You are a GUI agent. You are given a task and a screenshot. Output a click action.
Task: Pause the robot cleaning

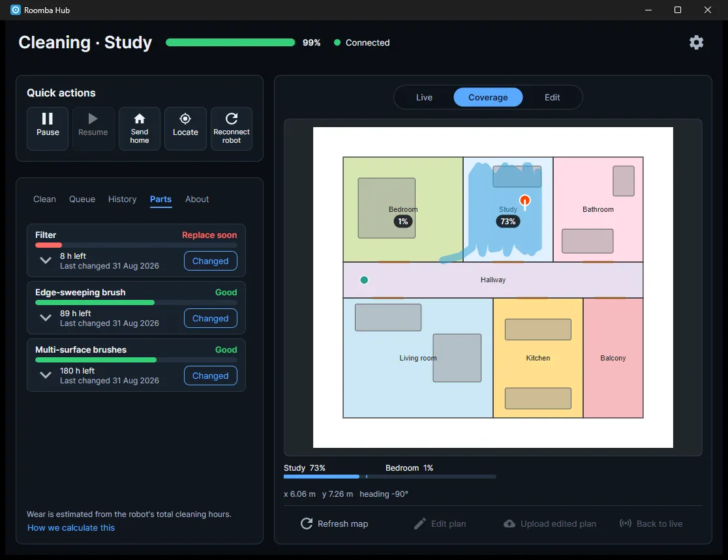[x=48, y=128]
